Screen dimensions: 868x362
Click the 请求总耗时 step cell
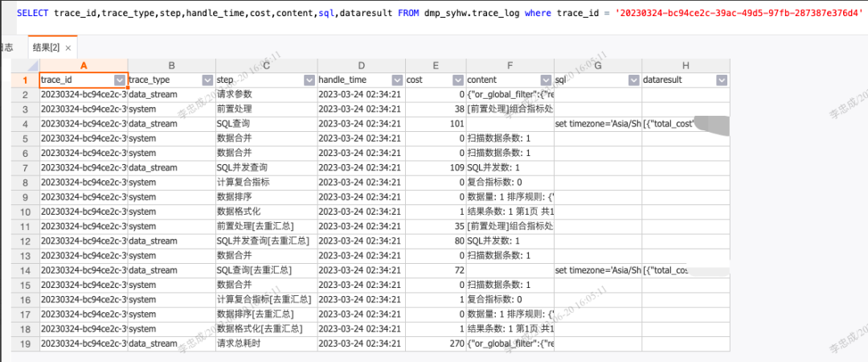tap(266, 343)
